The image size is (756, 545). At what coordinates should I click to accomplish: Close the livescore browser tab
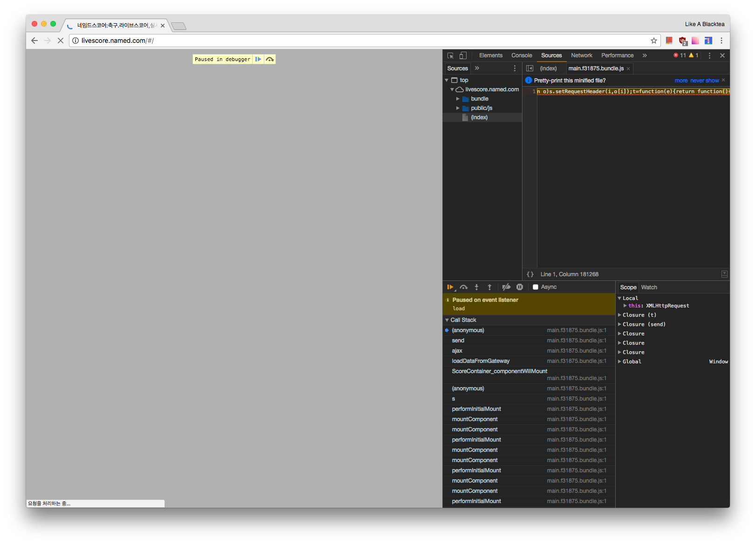[x=163, y=26]
